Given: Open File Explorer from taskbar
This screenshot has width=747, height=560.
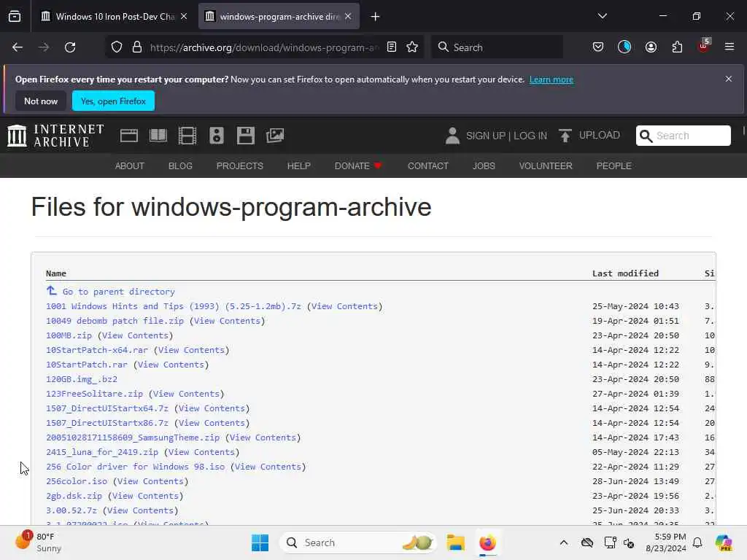Looking at the screenshot, I should (455, 542).
